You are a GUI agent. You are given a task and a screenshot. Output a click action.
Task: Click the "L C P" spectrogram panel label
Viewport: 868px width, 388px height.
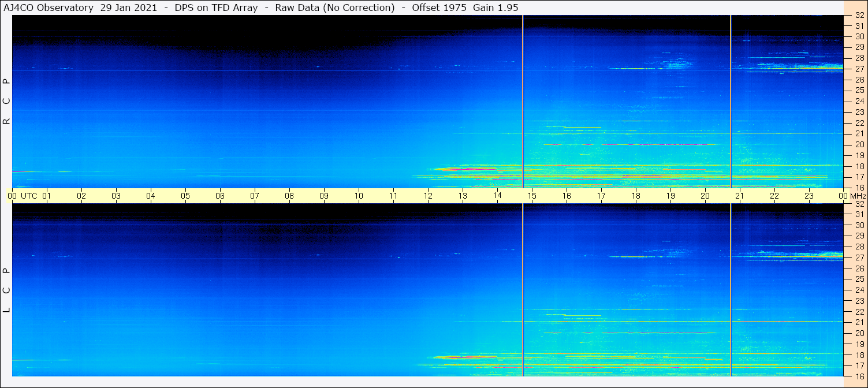pos(7,290)
